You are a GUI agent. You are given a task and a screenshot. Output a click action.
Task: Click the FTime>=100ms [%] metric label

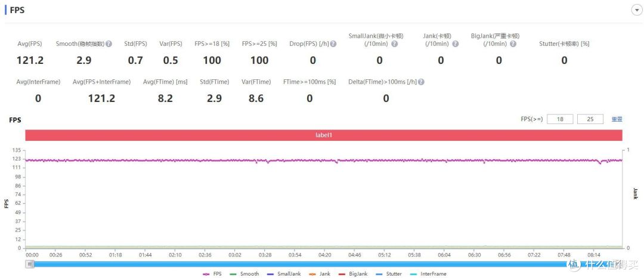click(309, 82)
